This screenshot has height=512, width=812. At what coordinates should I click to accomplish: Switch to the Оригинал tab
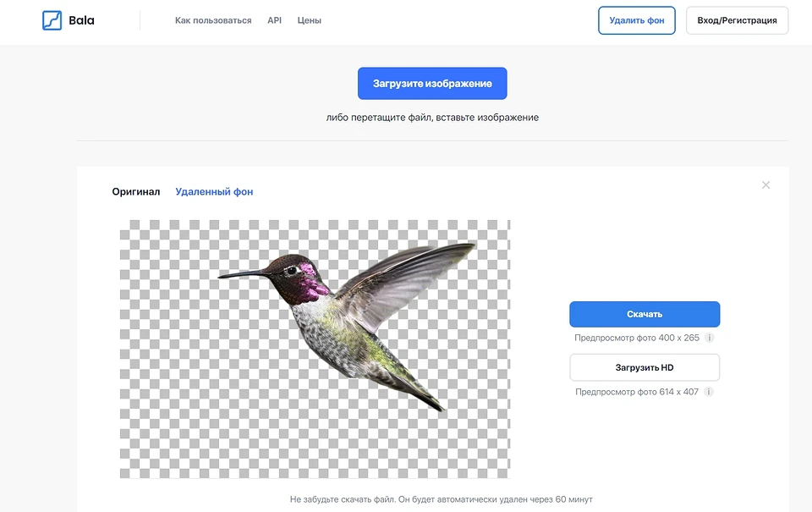pyautogui.click(x=136, y=192)
